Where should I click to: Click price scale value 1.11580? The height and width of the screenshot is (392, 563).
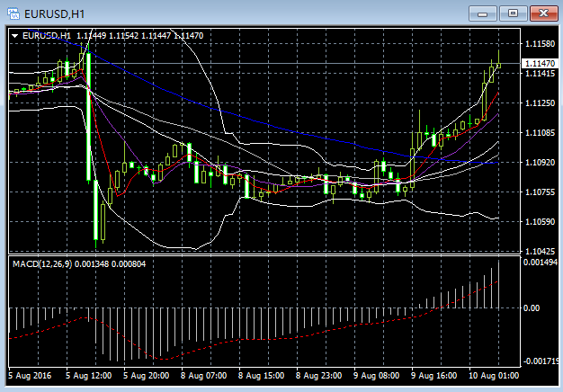pyautogui.click(x=540, y=44)
